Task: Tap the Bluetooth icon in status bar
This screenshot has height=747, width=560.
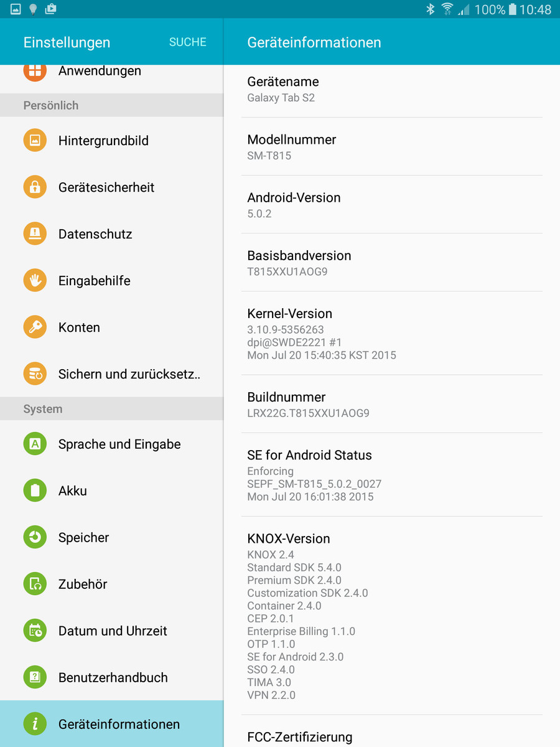Action: [430, 9]
